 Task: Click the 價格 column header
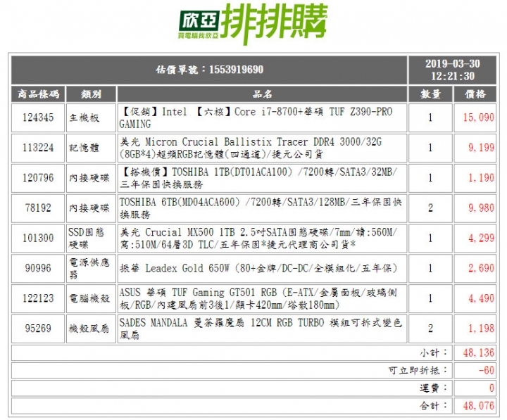(475, 94)
